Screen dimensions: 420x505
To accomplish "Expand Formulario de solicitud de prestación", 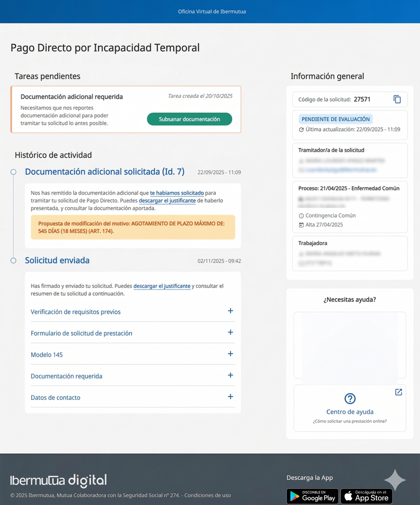I will click(133, 333).
